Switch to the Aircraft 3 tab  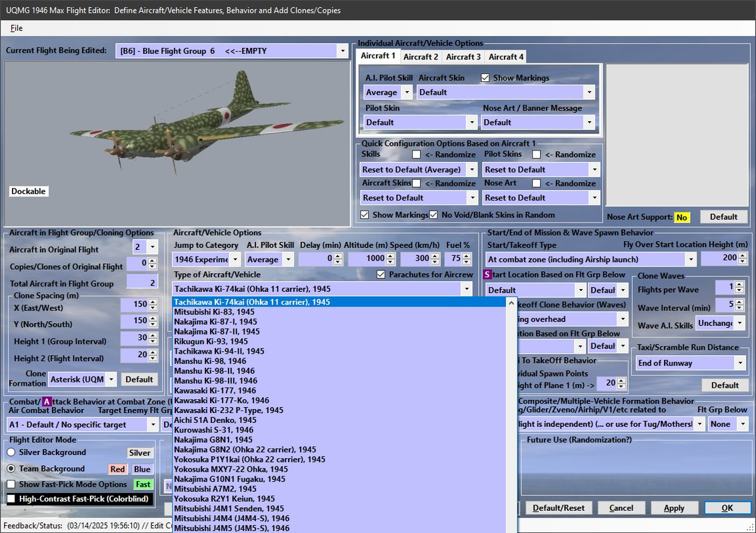pyautogui.click(x=463, y=57)
